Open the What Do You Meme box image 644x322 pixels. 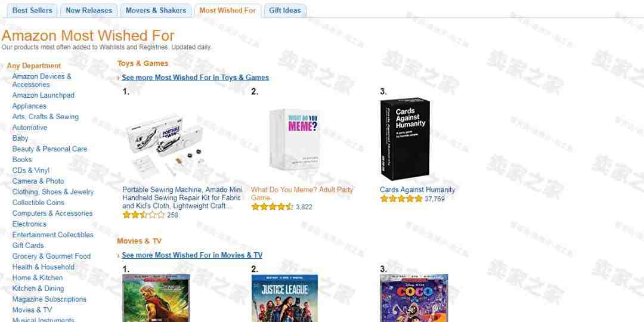pos(295,138)
